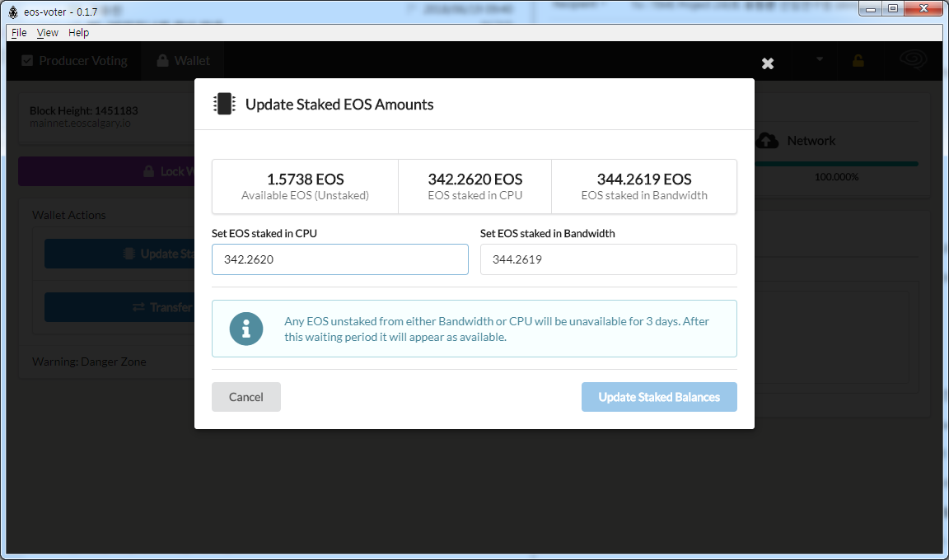Open the Help menu
Image resolution: width=949 pixels, height=560 pixels.
[79, 33]
